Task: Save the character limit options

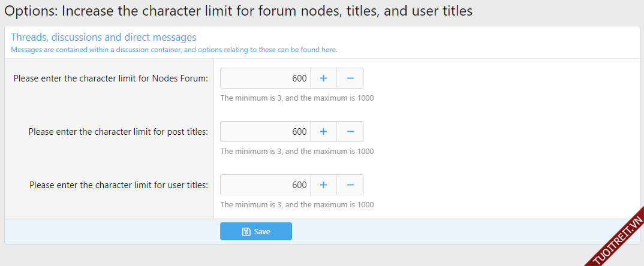Action: 256,231
